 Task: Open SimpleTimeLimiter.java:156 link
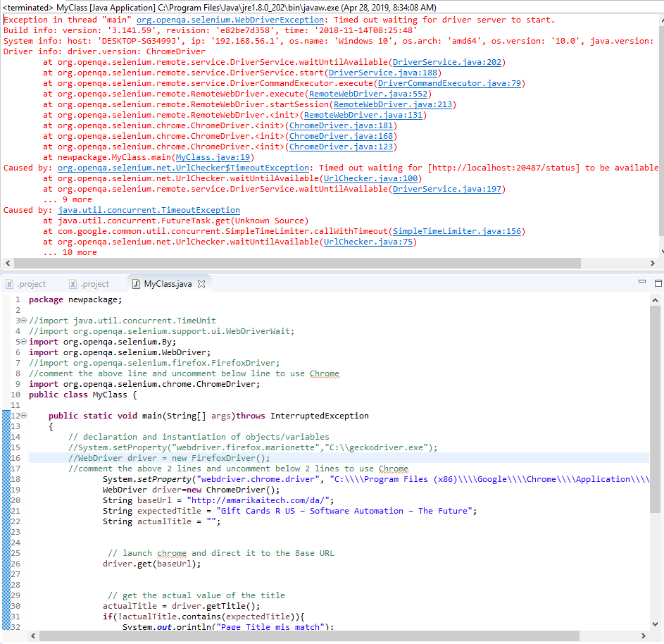coord(457,232)
